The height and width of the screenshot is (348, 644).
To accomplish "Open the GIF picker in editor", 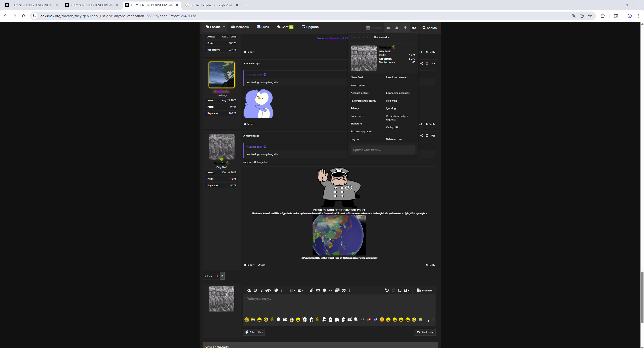I will pyautogui.click(x=331, y=290).
